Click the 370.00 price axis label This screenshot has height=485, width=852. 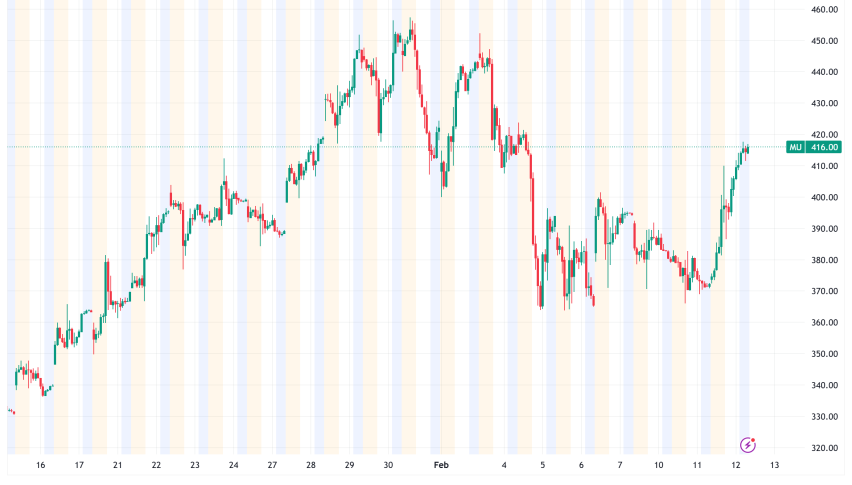point(824,291)
